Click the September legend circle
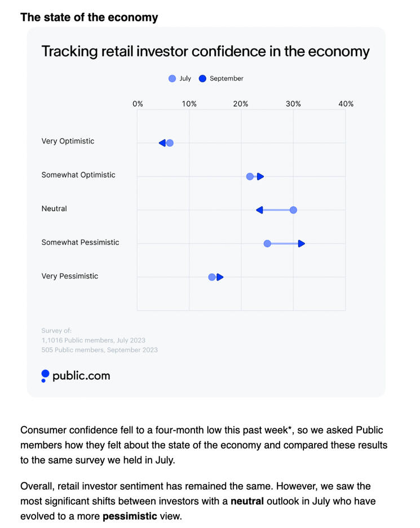Screen dimensions: 420x528 pyautogui.click(x=202, y=79)
